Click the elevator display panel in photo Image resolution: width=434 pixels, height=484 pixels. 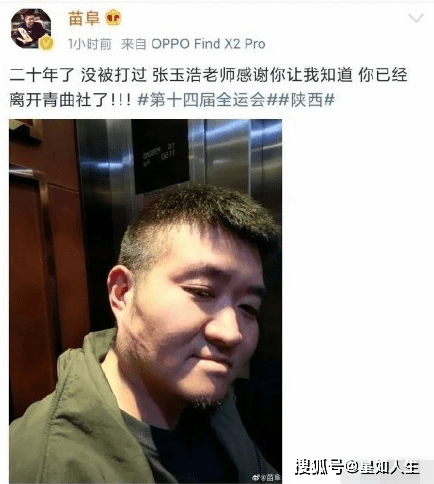pos(161,156)
